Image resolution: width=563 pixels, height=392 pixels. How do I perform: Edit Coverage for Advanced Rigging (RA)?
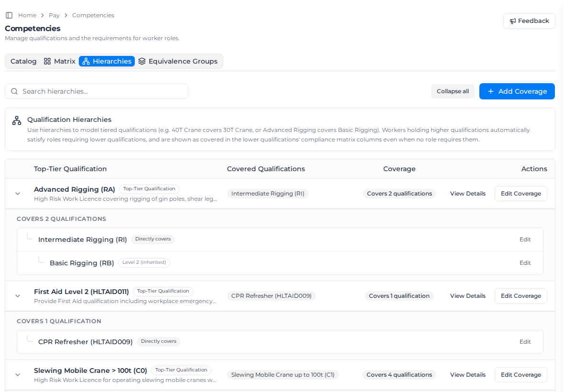point(520,194)
